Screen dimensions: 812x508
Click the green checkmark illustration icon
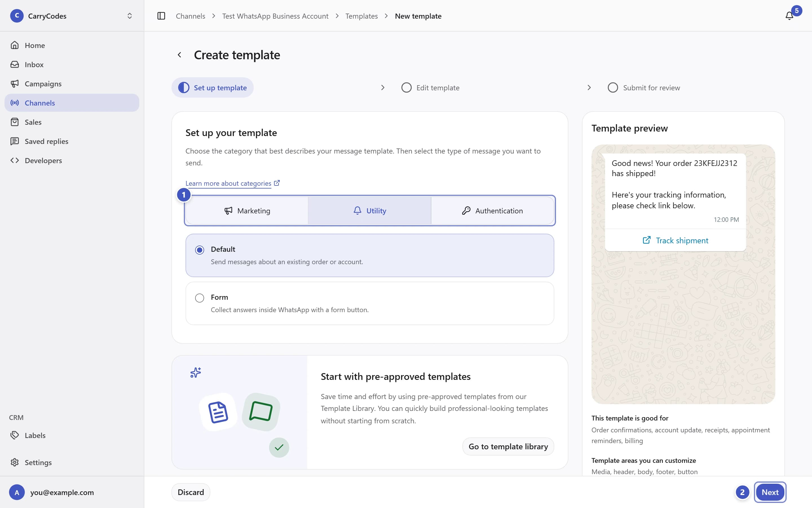[279, 447]
